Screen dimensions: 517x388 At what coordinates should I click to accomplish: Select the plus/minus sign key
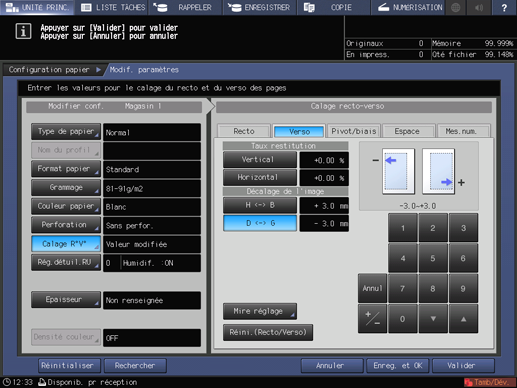(x=372, y=319)
